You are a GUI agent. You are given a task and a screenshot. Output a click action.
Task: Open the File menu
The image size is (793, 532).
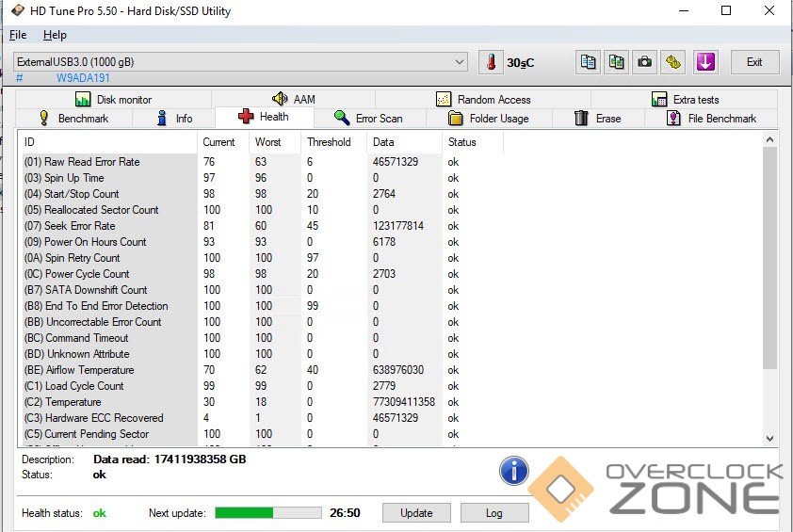click(18, 35)
